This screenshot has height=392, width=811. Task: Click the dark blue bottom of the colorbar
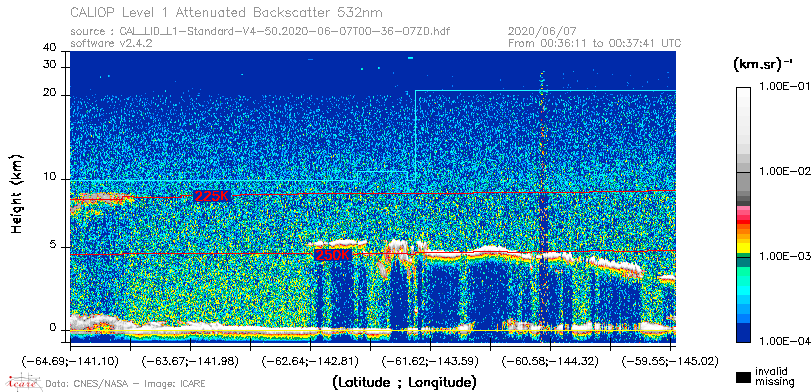pyautogui.click(x=743, y=334)
